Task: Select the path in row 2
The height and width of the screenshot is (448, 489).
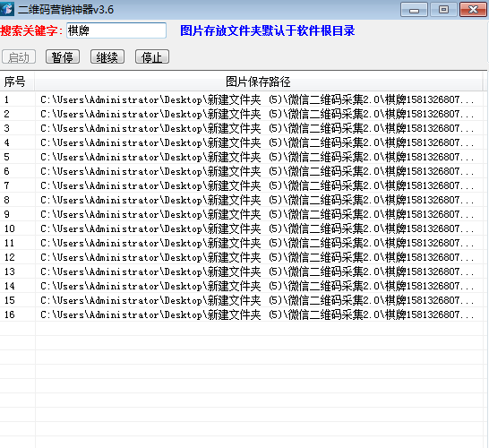Action: pos(257,114)
